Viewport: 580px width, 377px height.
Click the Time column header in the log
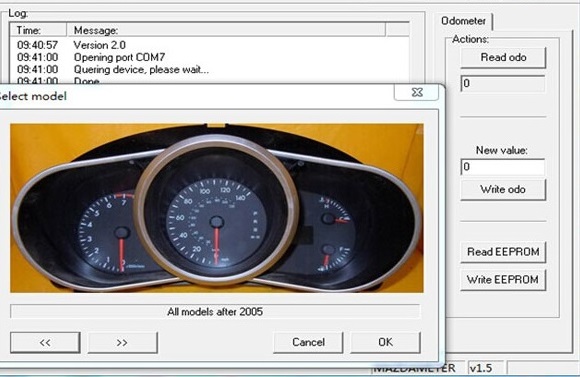point(38,30)
